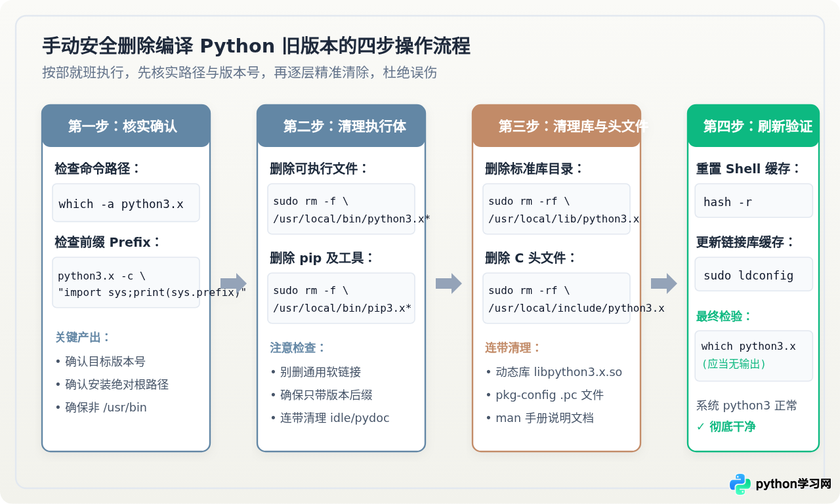This screenshot has width=840, height=504.
Task: Click the bullet "别删通用软链接"
Action: [x=316, y=372]
